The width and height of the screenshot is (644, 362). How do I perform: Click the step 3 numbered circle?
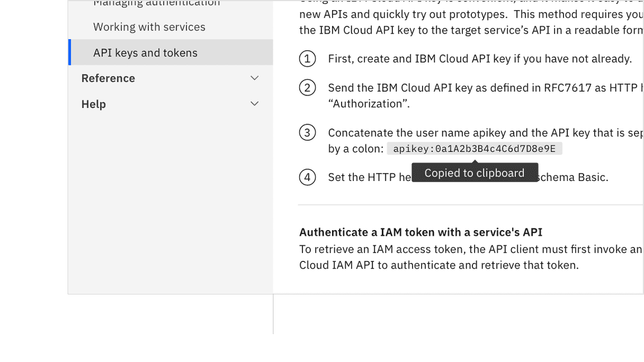(x=307, y=132)
